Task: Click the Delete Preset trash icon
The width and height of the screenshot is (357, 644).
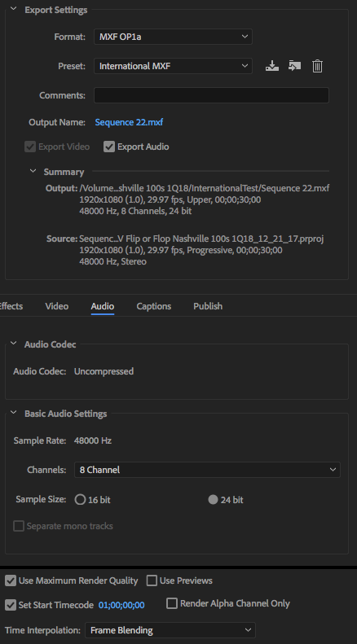Action: (317, 66)
